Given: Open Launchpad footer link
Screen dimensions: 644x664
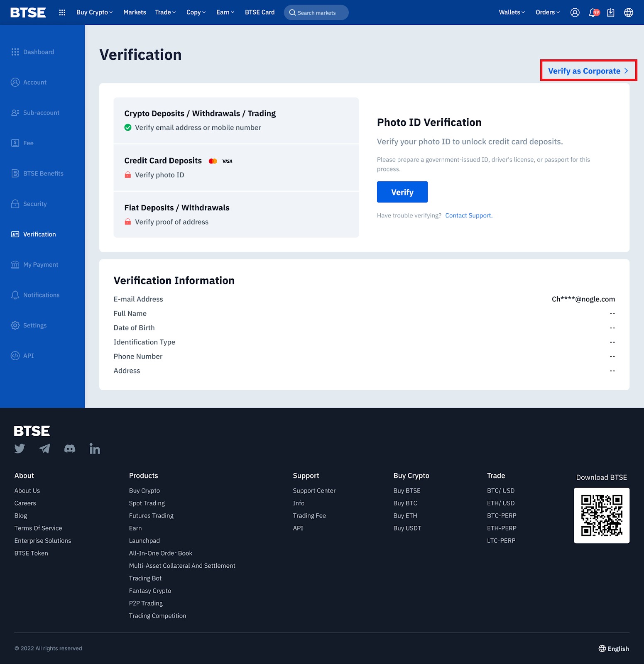Looking at the screenshot, I should click(144, 540).
